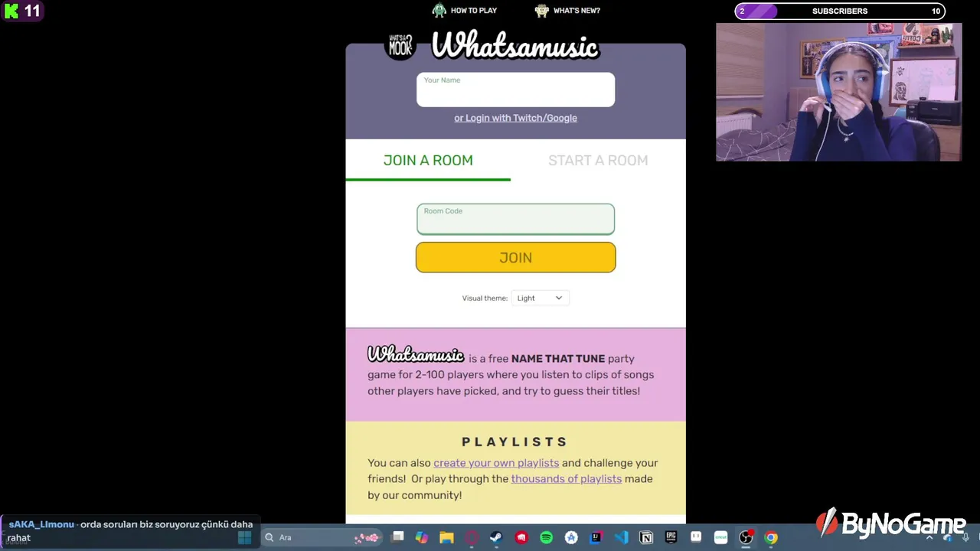Click the Kick logo in the overlay

11,11
